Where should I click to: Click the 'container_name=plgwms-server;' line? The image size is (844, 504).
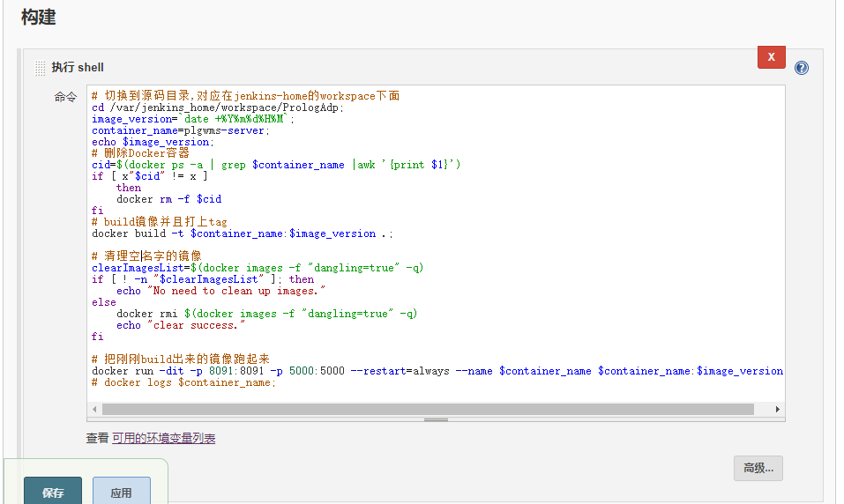(x=181, y=130)
